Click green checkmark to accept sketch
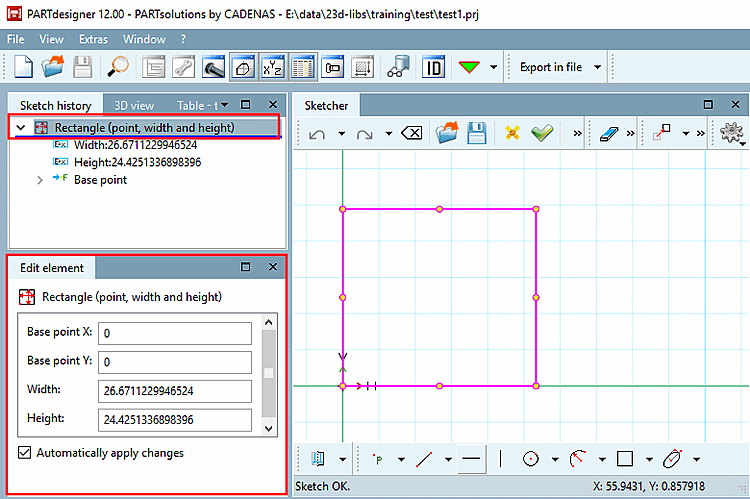Viewport: 750px width, 499px height. (x=542, y=133)
